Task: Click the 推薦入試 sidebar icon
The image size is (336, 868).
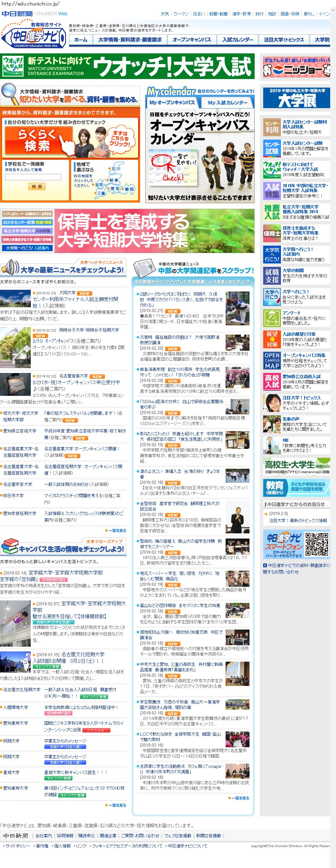Action: click(x=272, y=212)
